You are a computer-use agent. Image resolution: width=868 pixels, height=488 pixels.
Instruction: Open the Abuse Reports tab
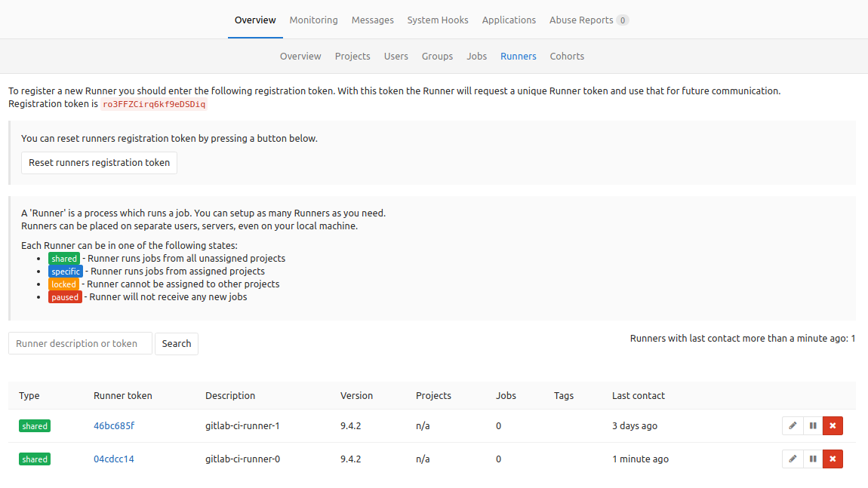(x=581, y=20)
